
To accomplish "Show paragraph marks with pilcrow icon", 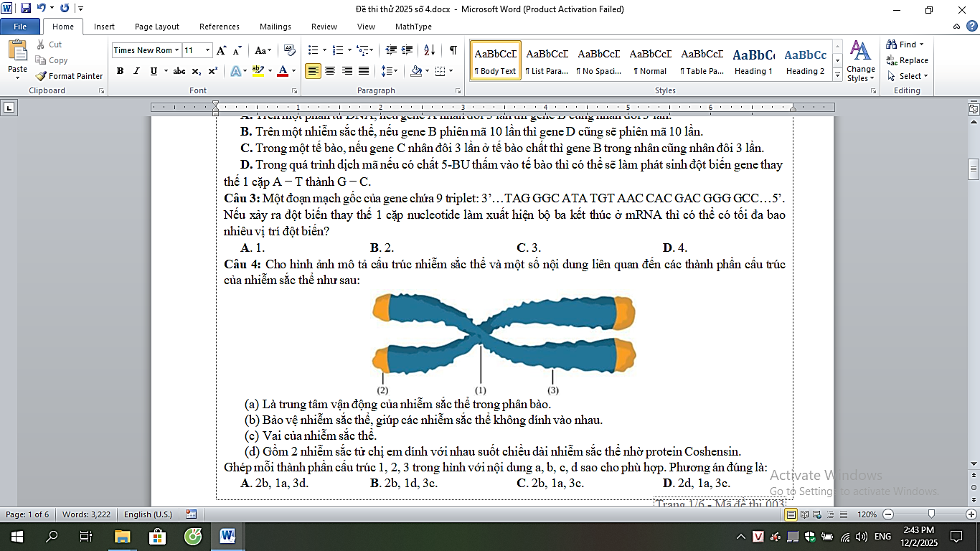I will (453, 50).
